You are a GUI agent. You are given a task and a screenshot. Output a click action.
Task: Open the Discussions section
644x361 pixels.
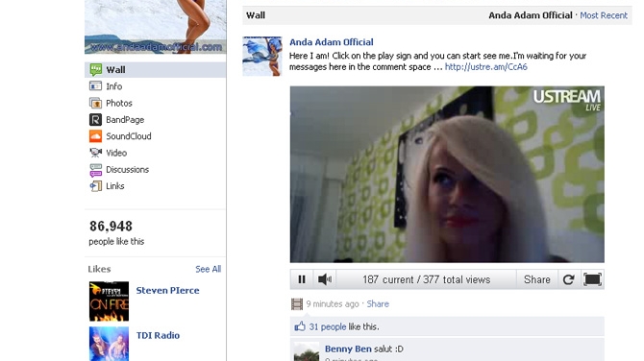click(x=127, y=169)
